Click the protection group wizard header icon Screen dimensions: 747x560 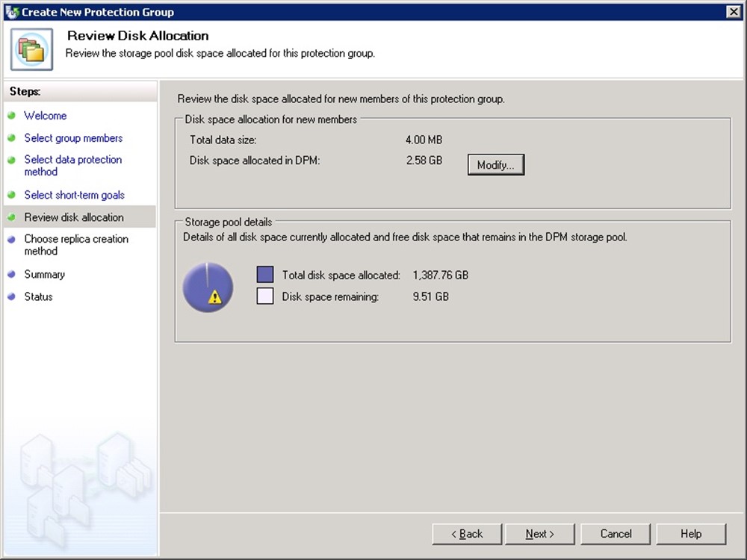click(31, 49)
